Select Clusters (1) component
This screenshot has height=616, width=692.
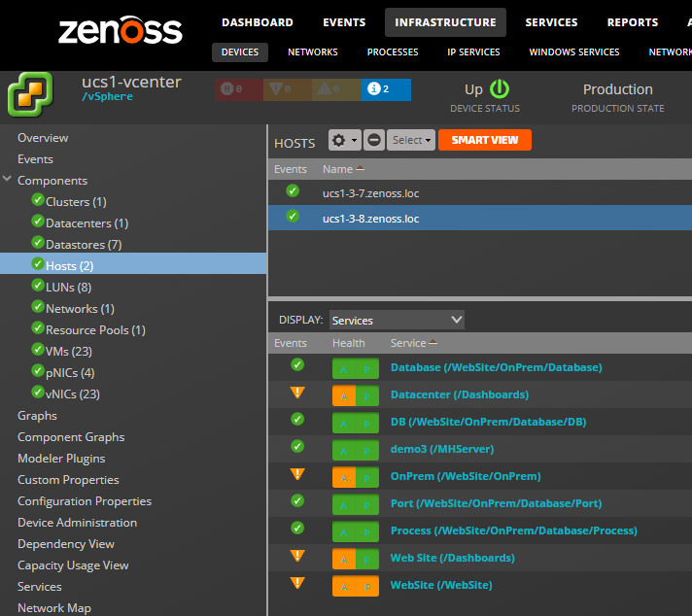coord(76,202)
